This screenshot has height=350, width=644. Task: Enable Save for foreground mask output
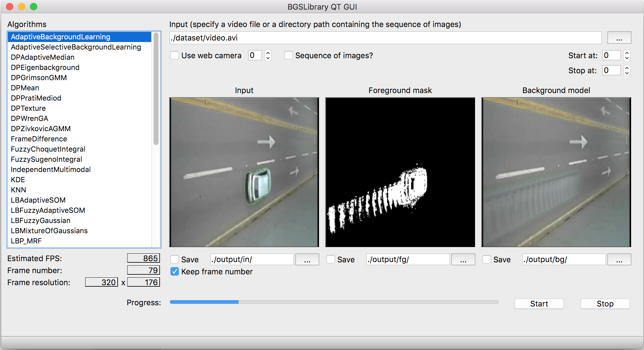coord(331,260)
